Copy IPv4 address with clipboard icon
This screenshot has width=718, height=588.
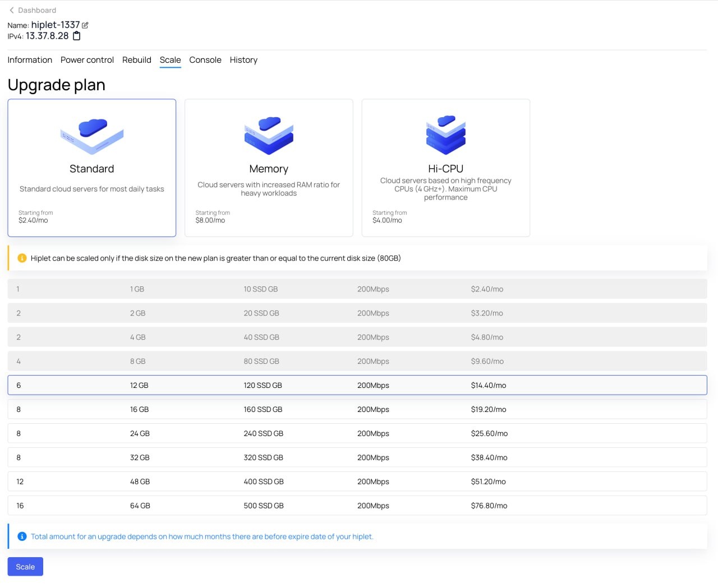click(x=77, y=36)
